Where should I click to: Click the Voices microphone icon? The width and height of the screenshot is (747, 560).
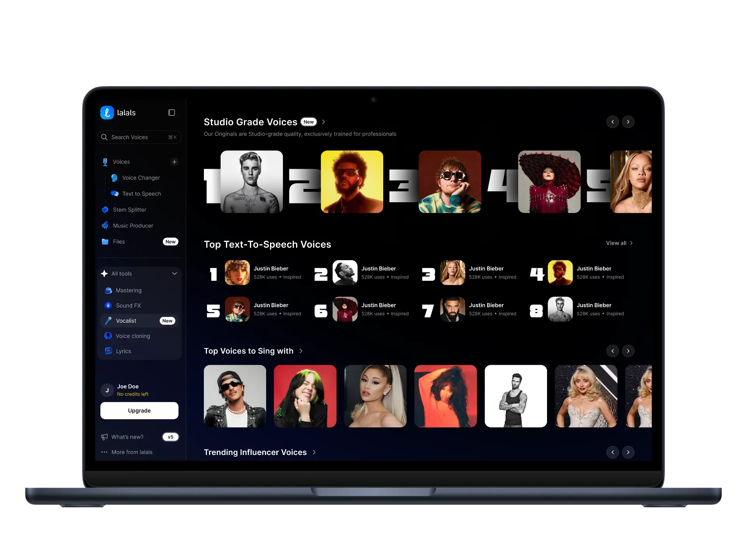tap(105, 162)
